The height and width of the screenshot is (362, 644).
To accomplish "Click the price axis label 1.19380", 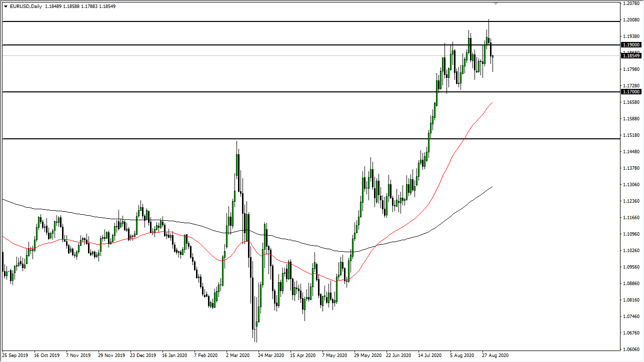I will pos(631,36).
